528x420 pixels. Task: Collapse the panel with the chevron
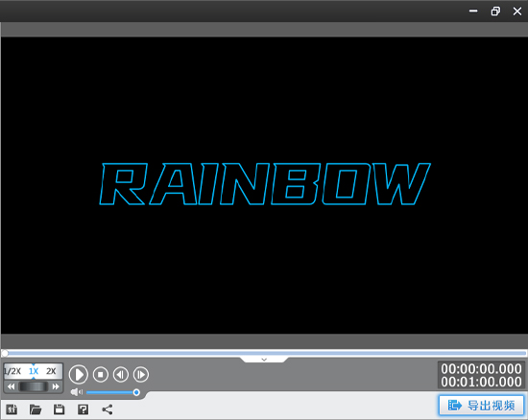(264, 360)
